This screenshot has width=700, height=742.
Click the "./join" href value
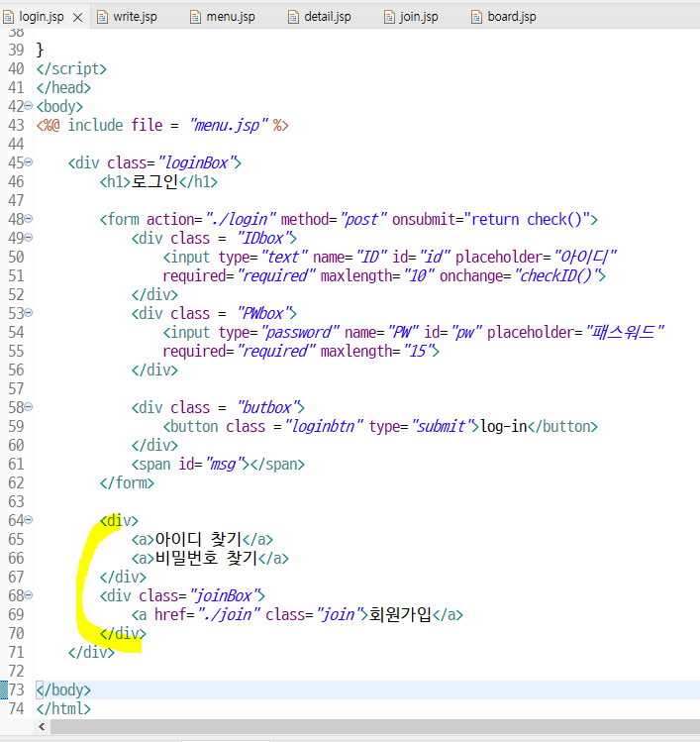pos(229,615)
